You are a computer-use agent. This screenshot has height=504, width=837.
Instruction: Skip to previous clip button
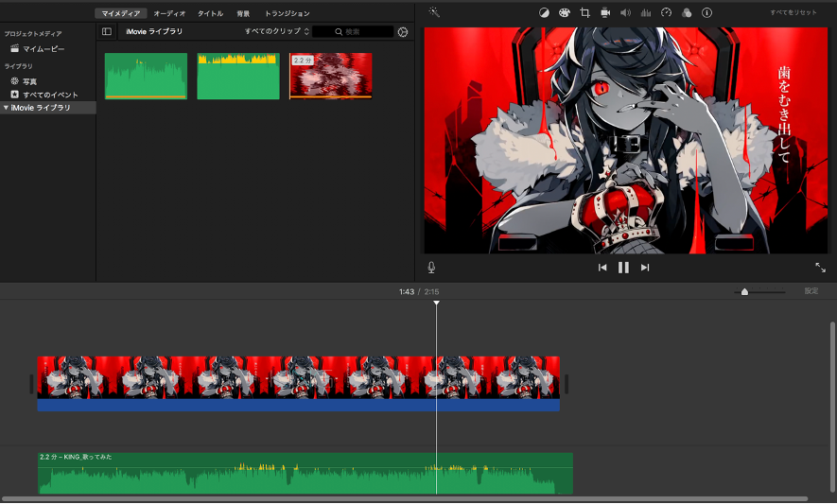(602, 268)
